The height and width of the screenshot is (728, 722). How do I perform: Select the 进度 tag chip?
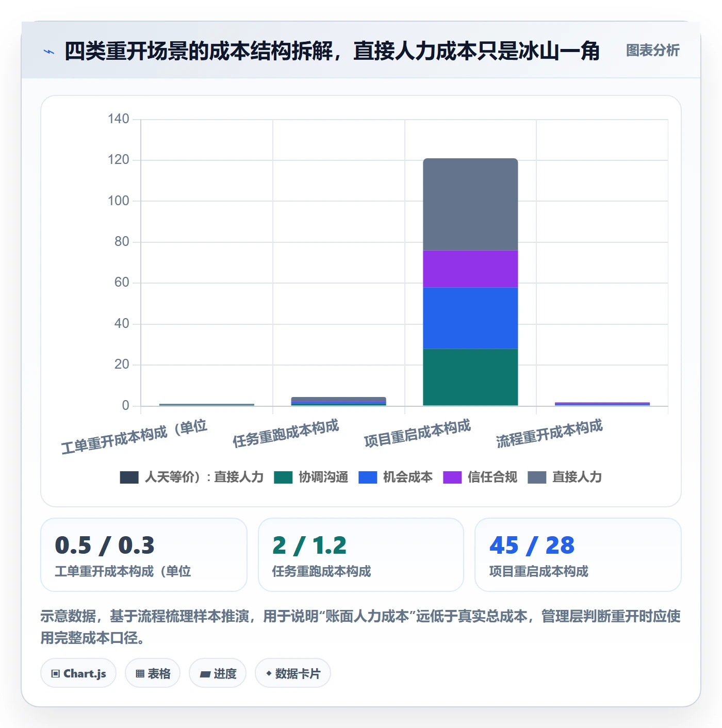tap(218, 673)
